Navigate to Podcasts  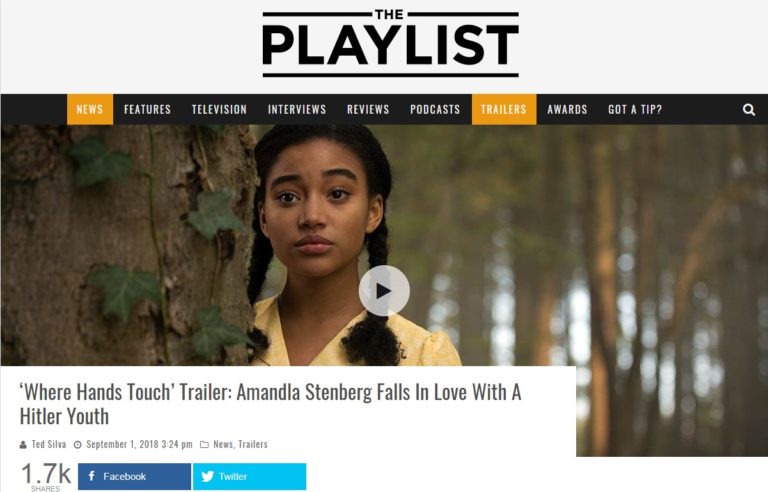click(x=435, y=109)
